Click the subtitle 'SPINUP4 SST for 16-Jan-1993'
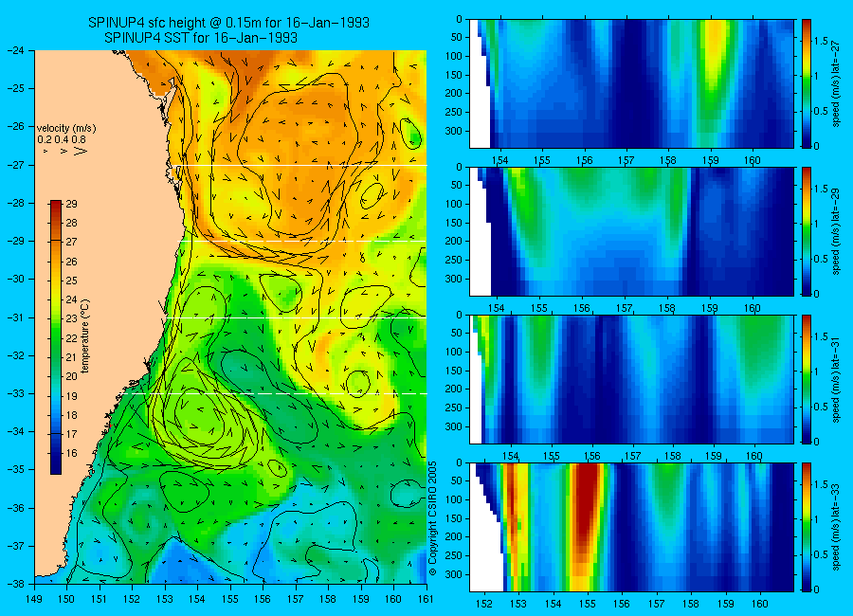This screenshot has height=616, width=853. (x=201, y=38)
